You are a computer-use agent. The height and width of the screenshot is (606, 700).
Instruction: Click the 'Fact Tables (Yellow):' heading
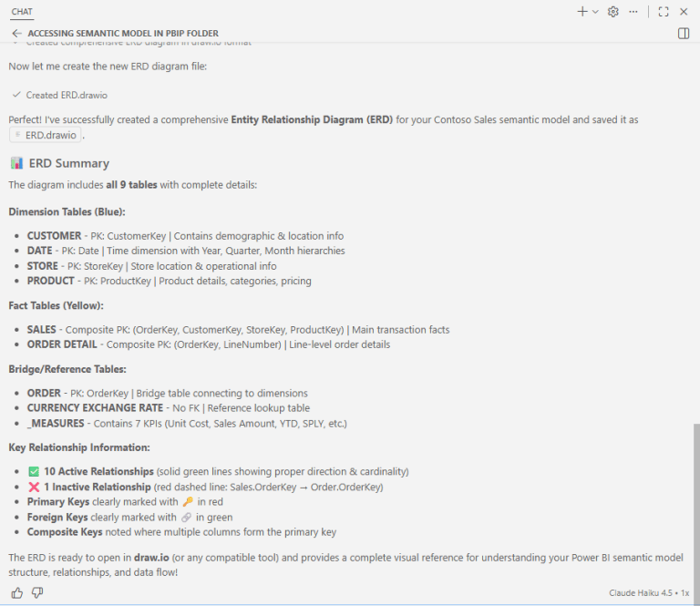(x=56, y=305)
